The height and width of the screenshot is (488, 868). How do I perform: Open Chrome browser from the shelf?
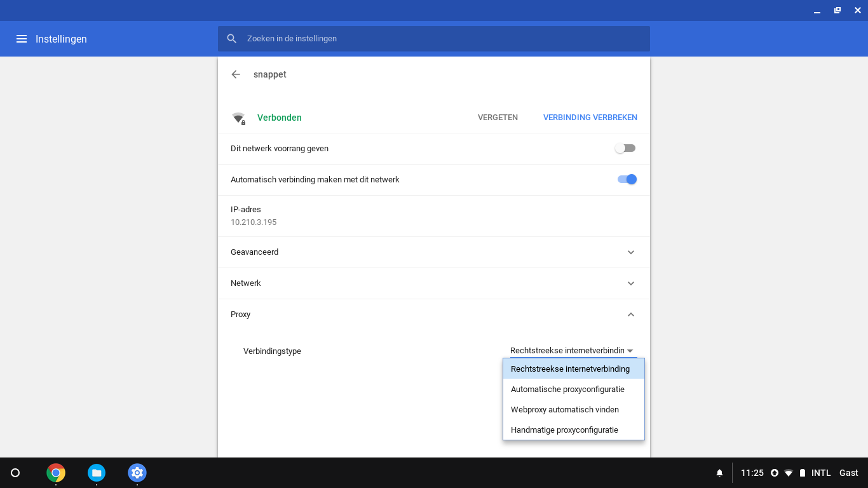coord(56,473)
